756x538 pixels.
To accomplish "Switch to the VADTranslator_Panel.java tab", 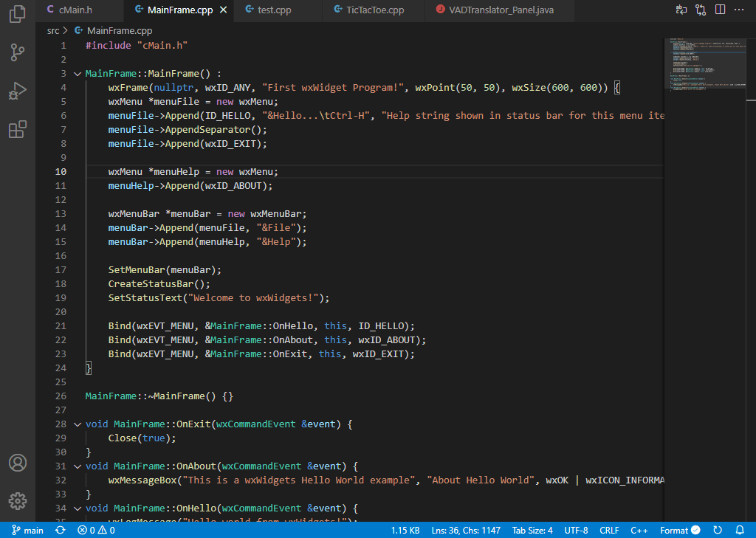I will [500, 10].
